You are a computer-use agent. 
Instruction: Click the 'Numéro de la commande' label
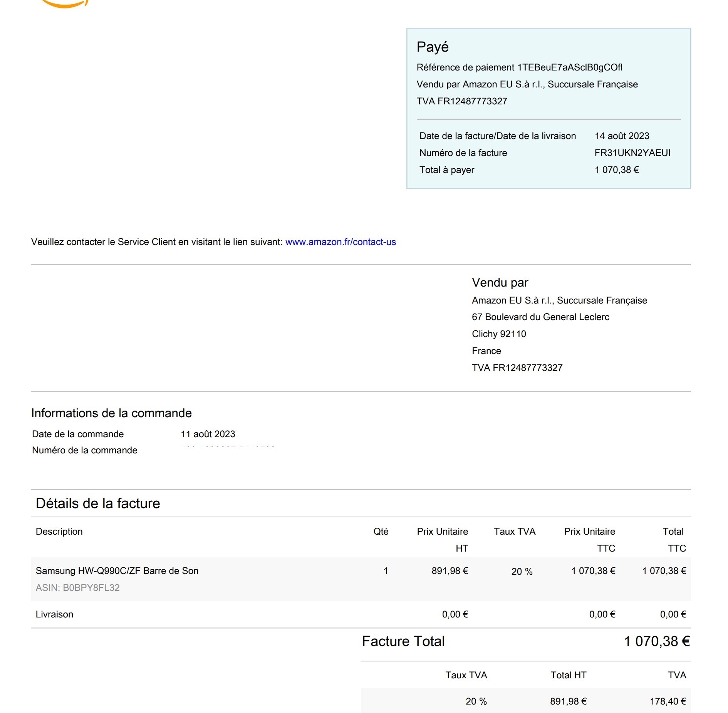click(85, 450)
